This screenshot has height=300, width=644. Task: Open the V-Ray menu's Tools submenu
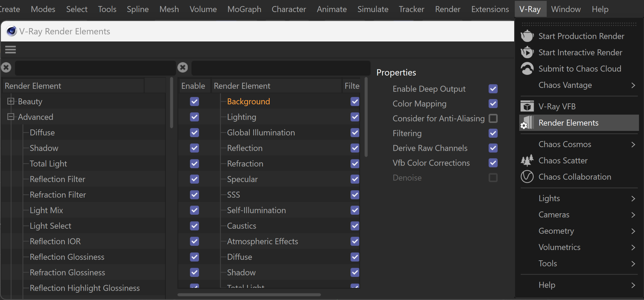[x=579, y=264]
